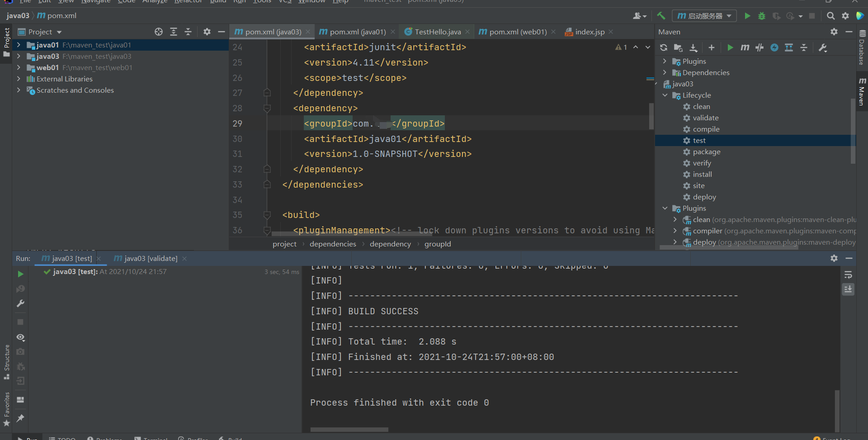The image size is (868, 440).
Task: Open Favorites tool window side tab
Action: tap(6, 409)
